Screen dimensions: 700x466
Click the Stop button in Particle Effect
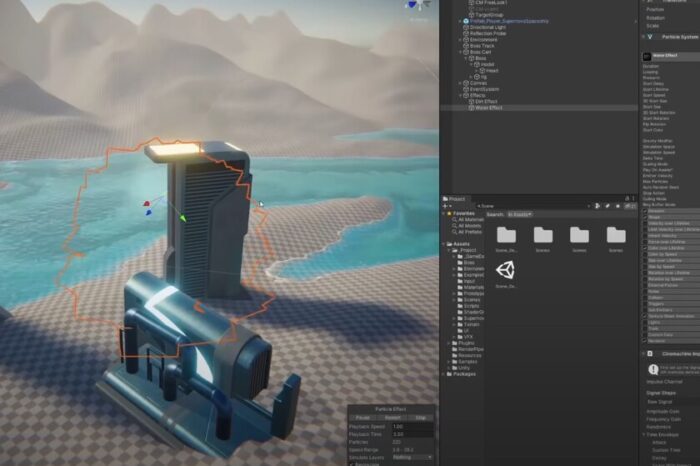[421, 418]
